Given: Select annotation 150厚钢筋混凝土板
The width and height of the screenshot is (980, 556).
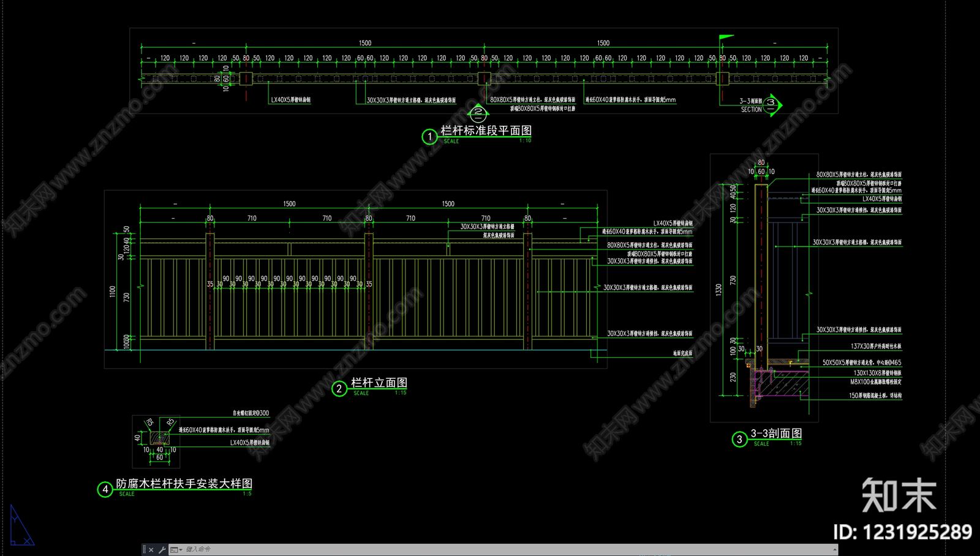Looking at the screenshot, I should coord(875,396).
